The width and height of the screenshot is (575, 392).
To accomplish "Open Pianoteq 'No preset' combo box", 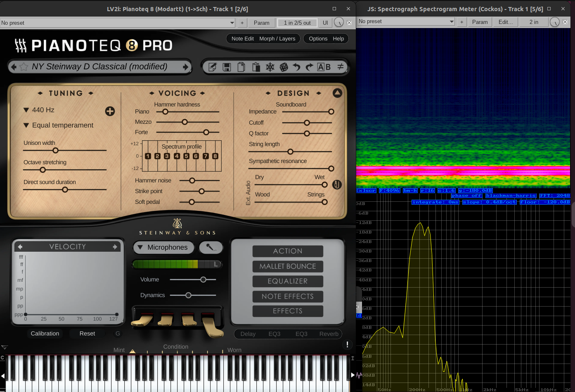I will pos(118,23).
